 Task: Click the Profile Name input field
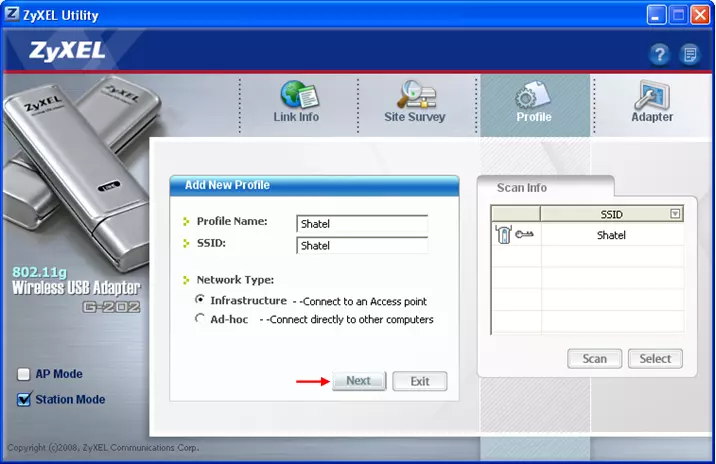(x=362, y=224)
